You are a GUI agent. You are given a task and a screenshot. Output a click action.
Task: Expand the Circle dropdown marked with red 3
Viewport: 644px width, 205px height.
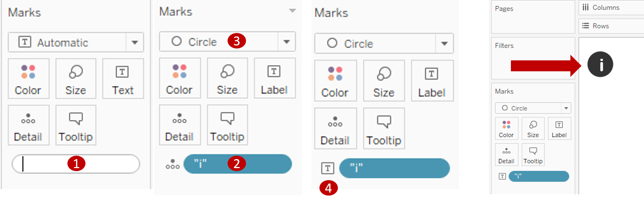pos(286,42)
